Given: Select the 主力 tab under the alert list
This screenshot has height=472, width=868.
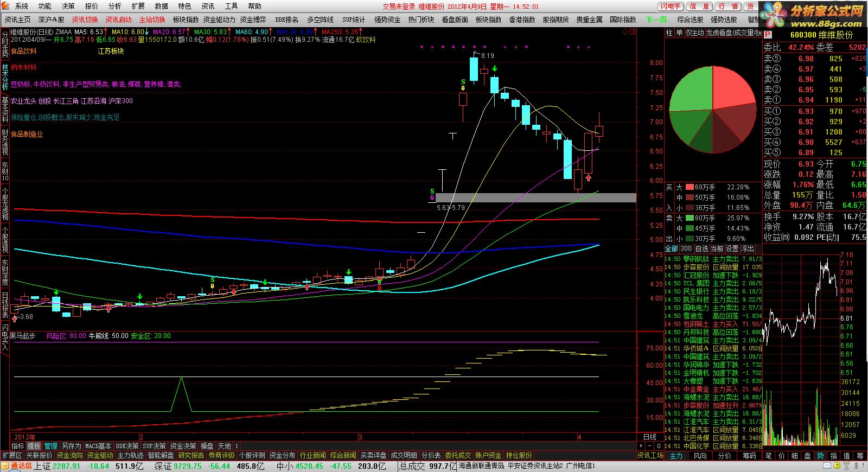Looking at the screenshot, I should 676,456.
